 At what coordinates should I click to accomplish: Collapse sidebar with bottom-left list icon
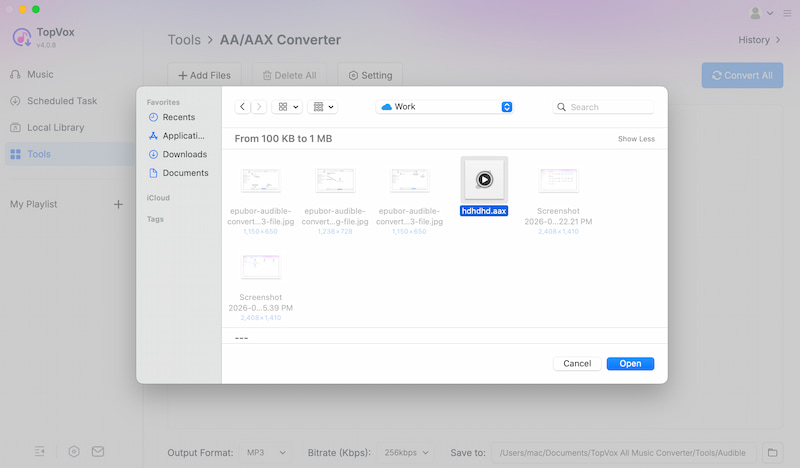click(40, 451)
